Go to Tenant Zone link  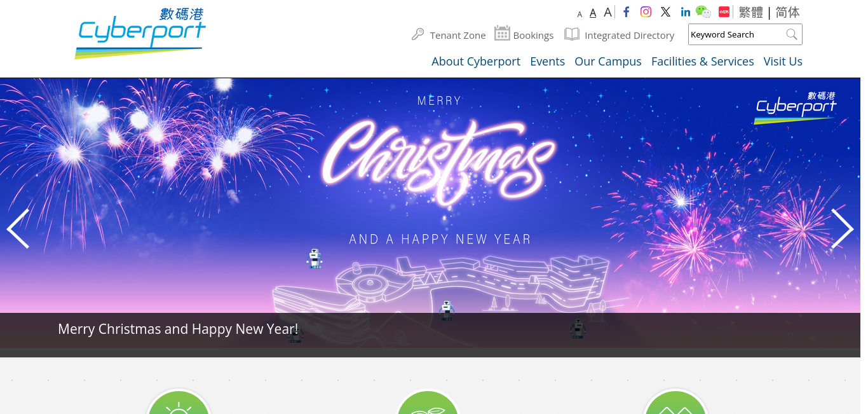[449, 35]
